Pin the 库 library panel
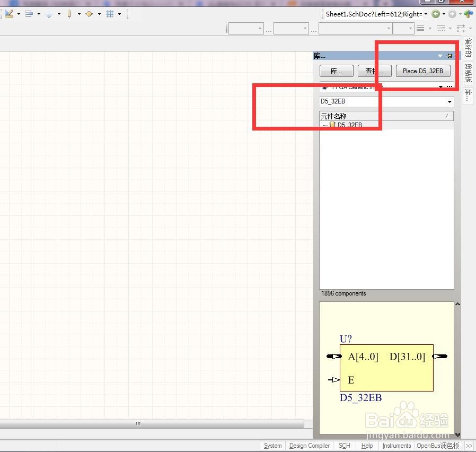This screenshot has width=476, height=452. pos(449,56)
